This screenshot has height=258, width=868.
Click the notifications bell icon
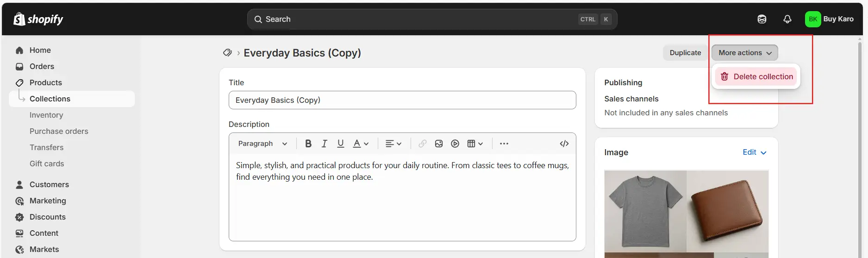(x=787, y=19)
